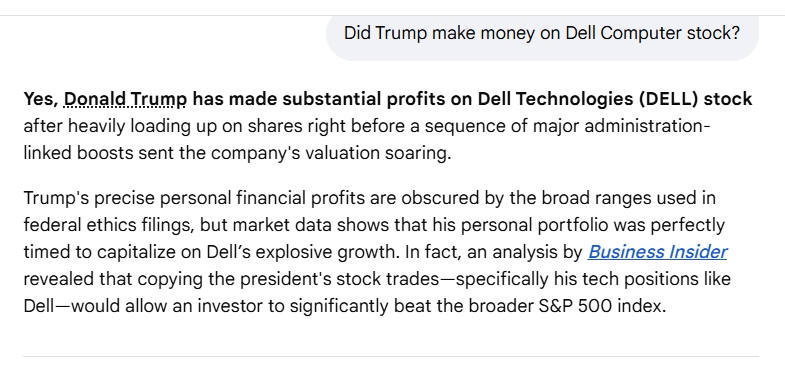The width and height of the screenshot is (785, 375).
Task: Click the '(DELL)' ticker text
Action: click(x=668, y=99)
